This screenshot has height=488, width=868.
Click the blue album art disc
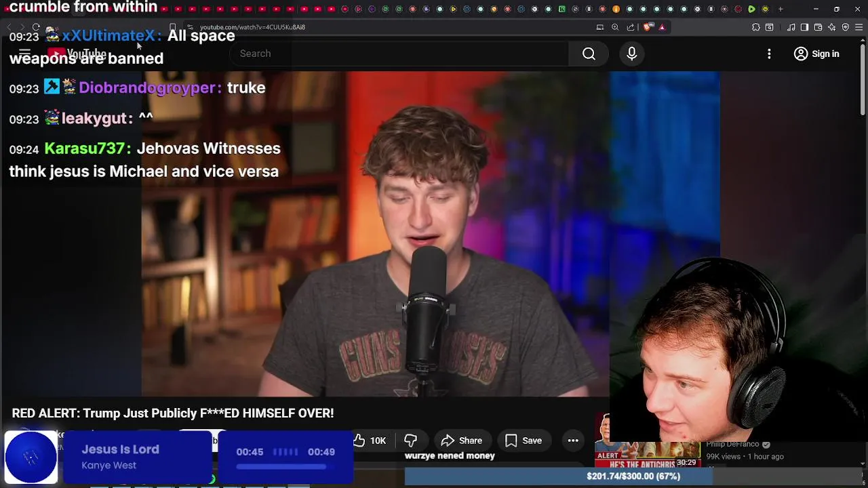pyautogui.click(x=31, y=457)
